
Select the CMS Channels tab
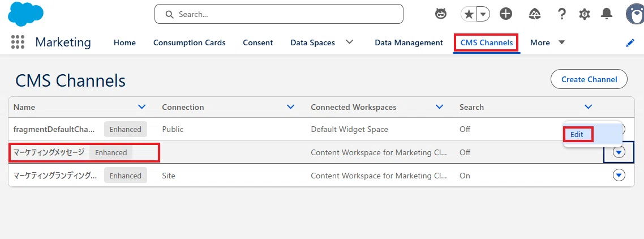click(487, 42)
